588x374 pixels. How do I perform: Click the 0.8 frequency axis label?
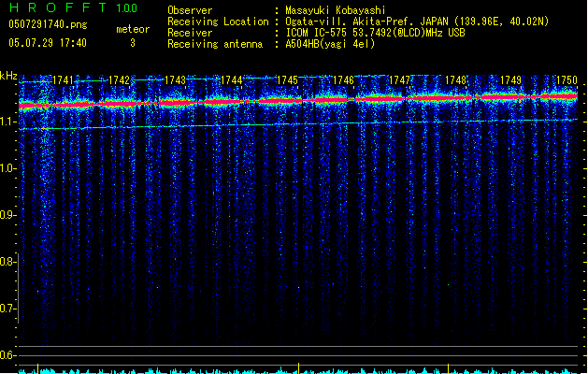click(x=7, y=262)
